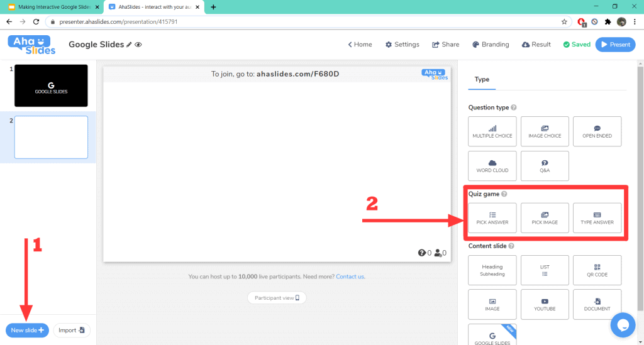
Task: Start presenting with the Present button
Action: (x=615, y=45)
